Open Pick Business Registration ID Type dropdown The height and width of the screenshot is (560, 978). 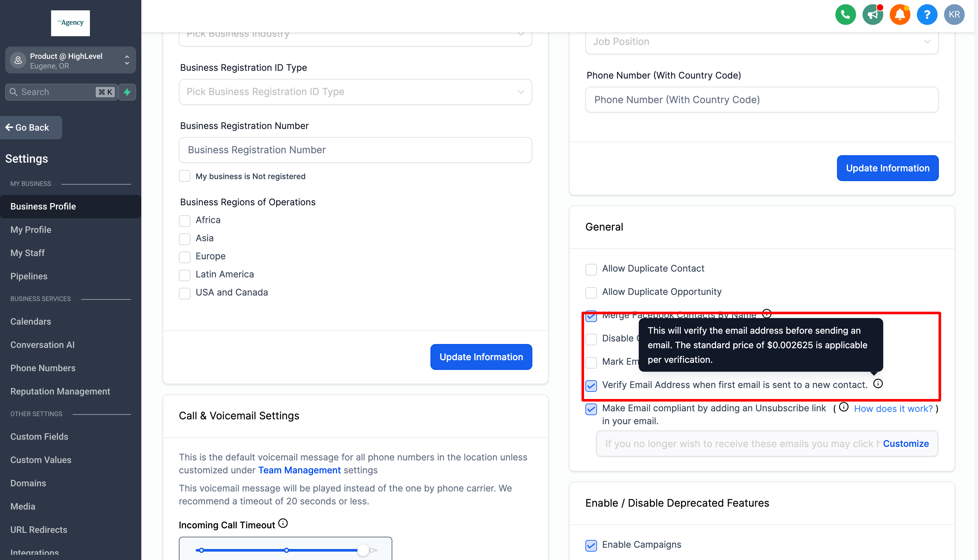tap(355, 92)
